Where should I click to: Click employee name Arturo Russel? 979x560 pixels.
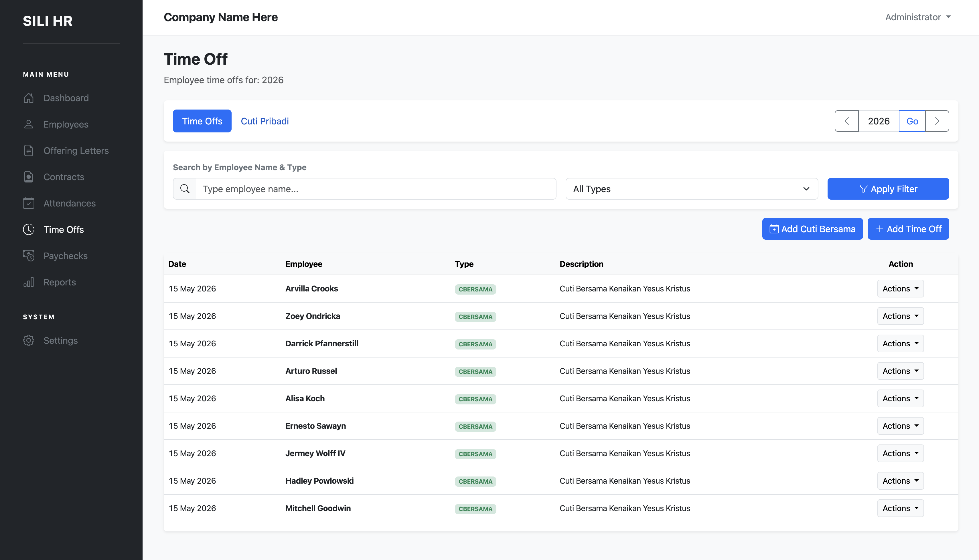pyautogui.click(x=311, y=371)
